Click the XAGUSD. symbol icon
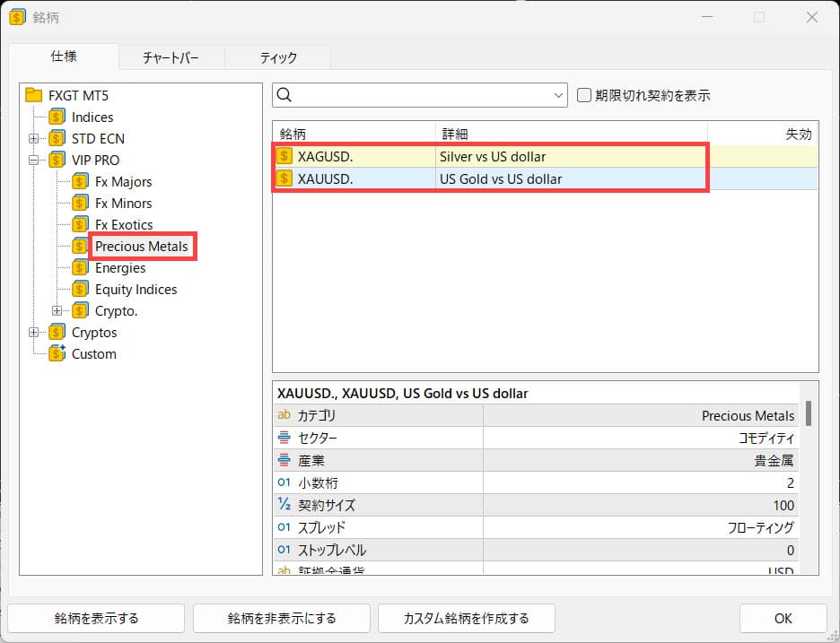Viewport: 840px width, 643px height. [x=284, y=156]
